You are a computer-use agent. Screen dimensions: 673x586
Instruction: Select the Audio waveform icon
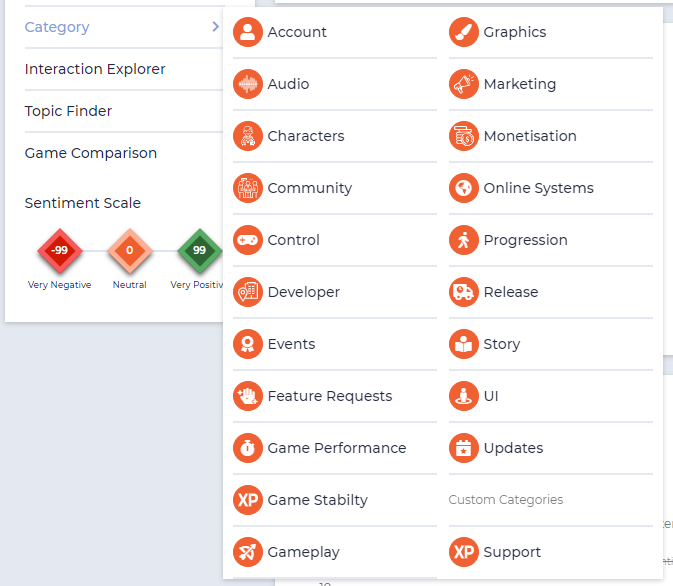pos(248,84)
